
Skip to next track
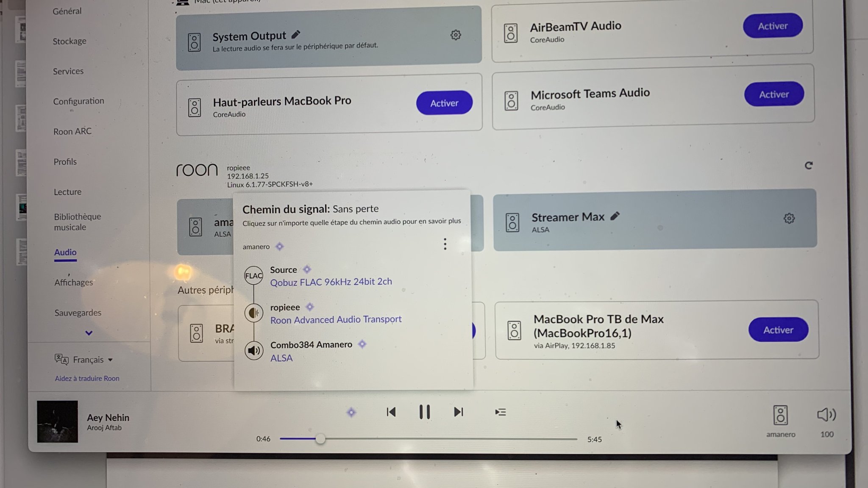(458, 412)
